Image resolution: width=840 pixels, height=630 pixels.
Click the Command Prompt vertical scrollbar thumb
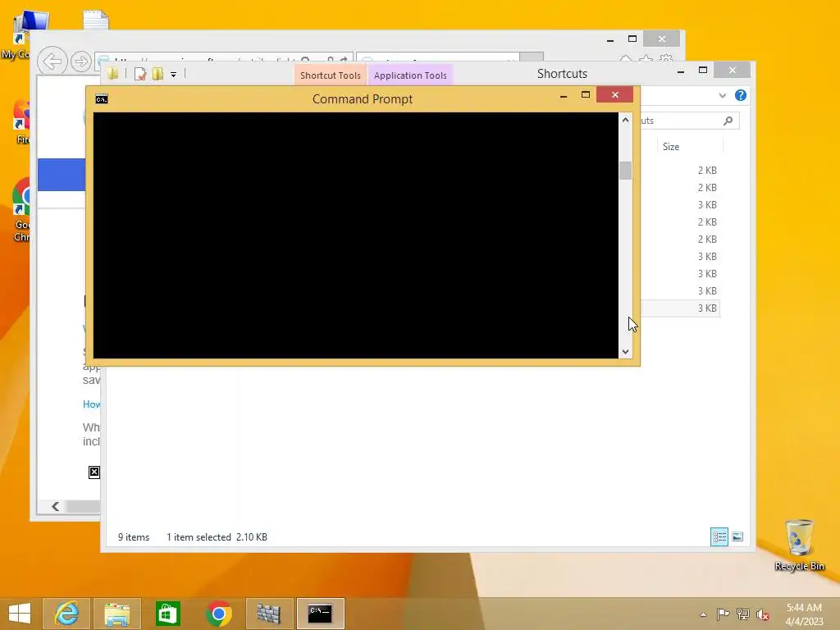(625, 171)
